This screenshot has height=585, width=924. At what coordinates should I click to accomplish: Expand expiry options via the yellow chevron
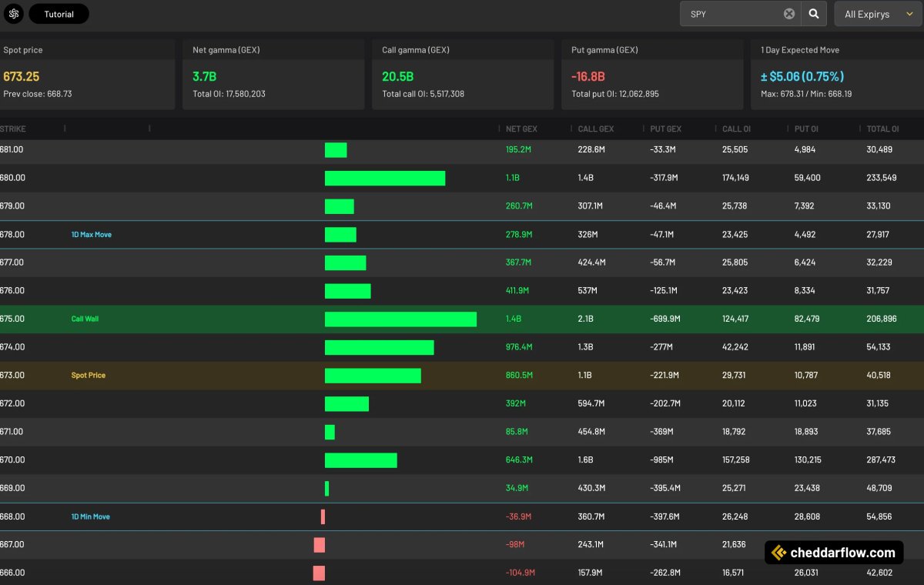tap(911, 14)
